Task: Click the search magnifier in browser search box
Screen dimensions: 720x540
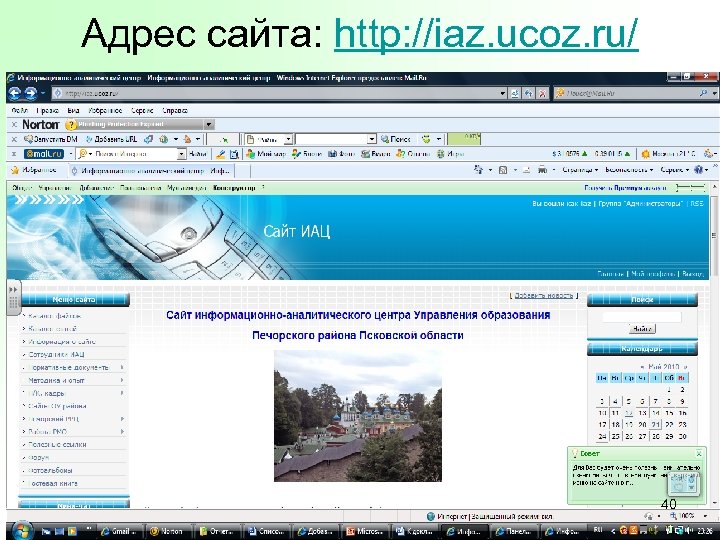Action: click(703, 93)
